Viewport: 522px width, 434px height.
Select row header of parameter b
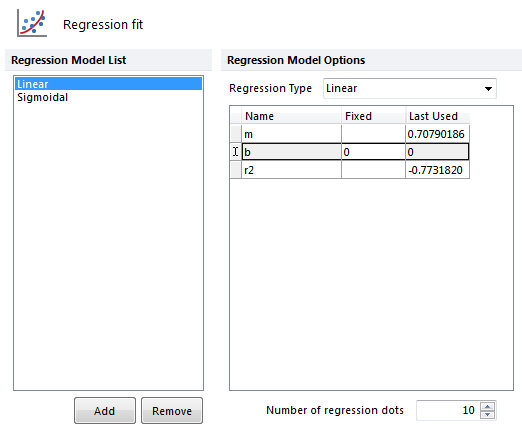click(236, 152)
